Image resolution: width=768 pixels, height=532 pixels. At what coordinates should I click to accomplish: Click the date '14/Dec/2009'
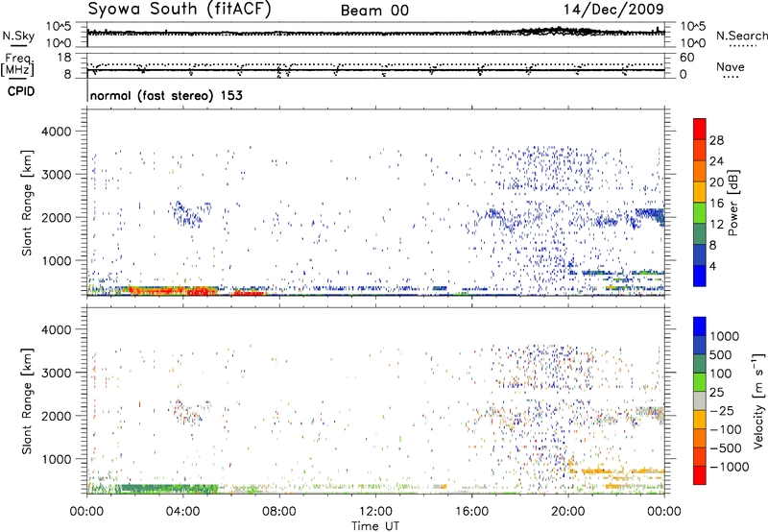(x=613, y=10)
